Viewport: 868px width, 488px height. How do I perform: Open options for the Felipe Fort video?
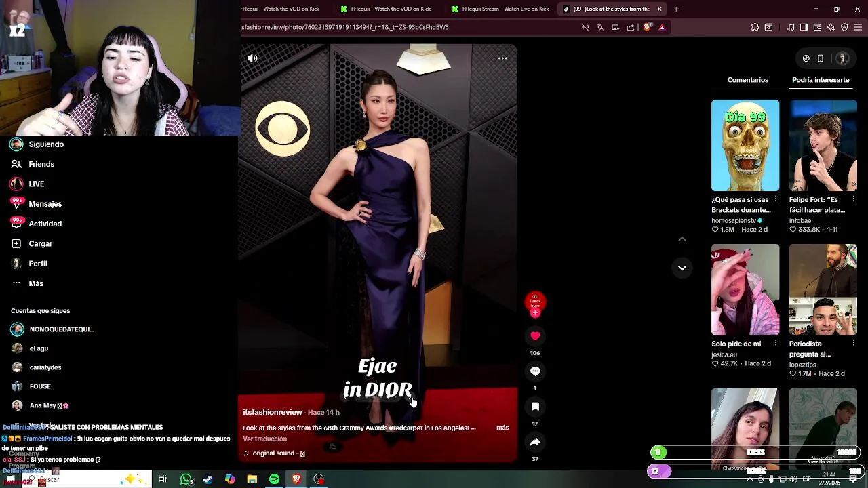click(x=852, y=200)
